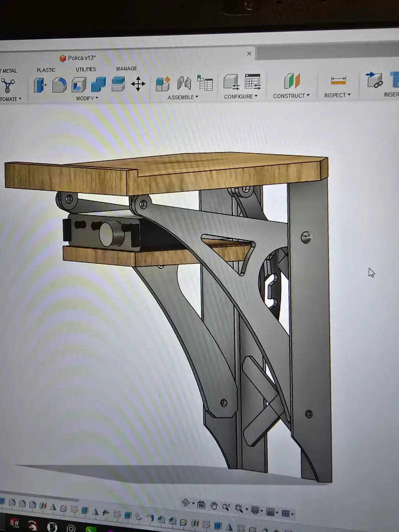The width and height of the screenshot is (399, 532).
Task: Switch to the PLASTIC tab
Action: coord(46,70)
